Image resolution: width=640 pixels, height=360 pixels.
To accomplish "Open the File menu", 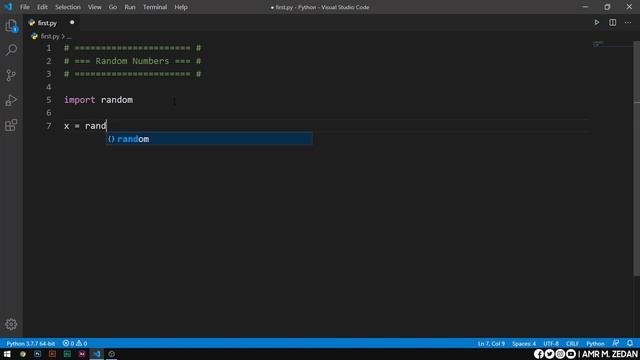I will (25, 7).
